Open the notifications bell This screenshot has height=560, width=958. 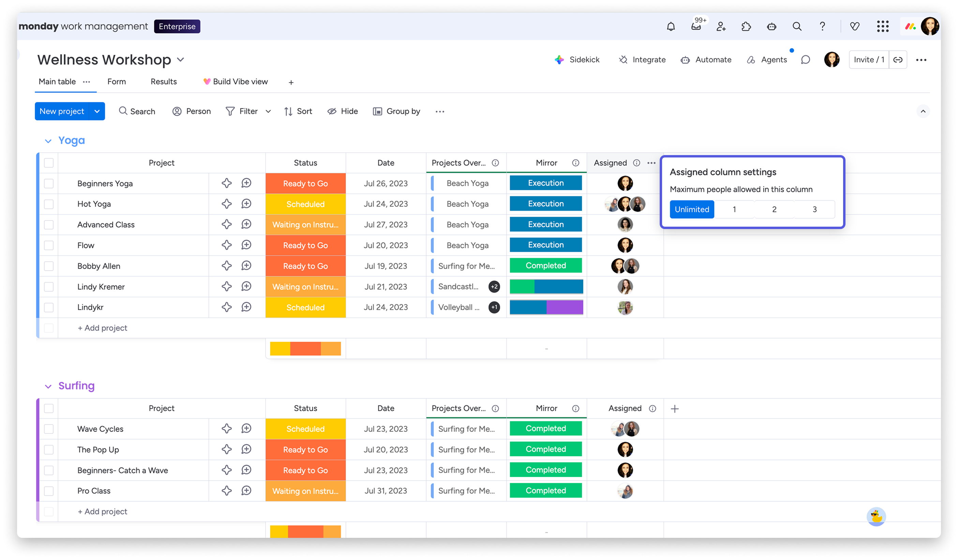point(671,26)
